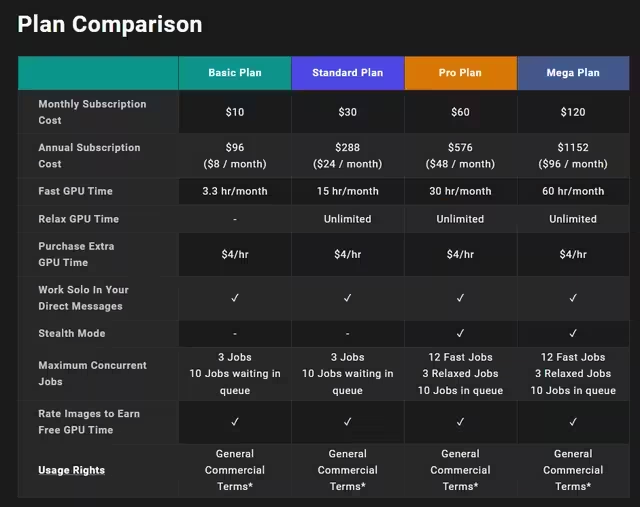This screenshot has width=640, height=507.
Task: Select the Standard Plan header
Action: [348, 73]
